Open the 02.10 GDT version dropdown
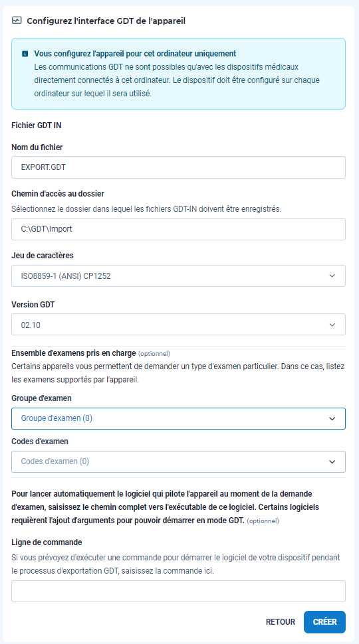 click(x=178, y=325)
